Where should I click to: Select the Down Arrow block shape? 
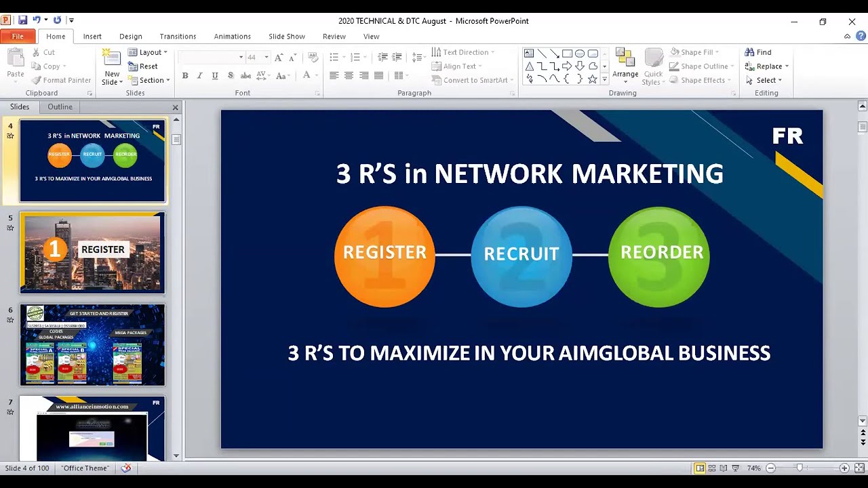pyautogui.click(x=580, y=66)
